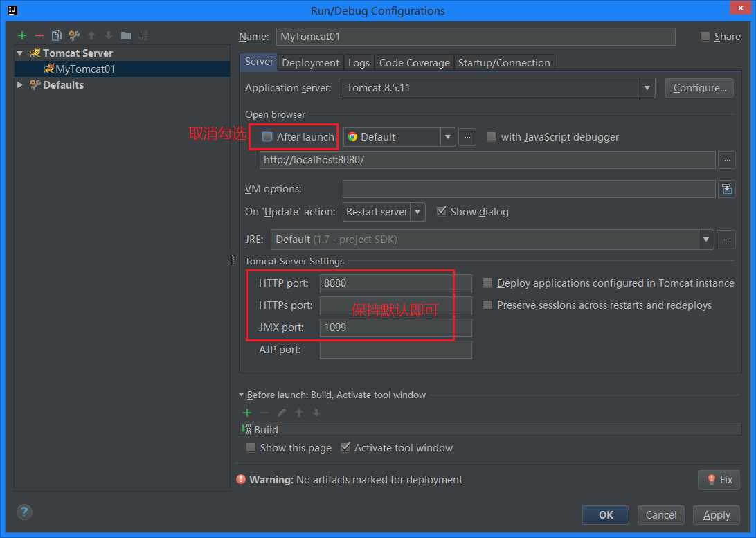The height and width of the screenshot is (538, 756).
Task: Open the On 'Update' action dropdown
Action: [x=417, y=212]
